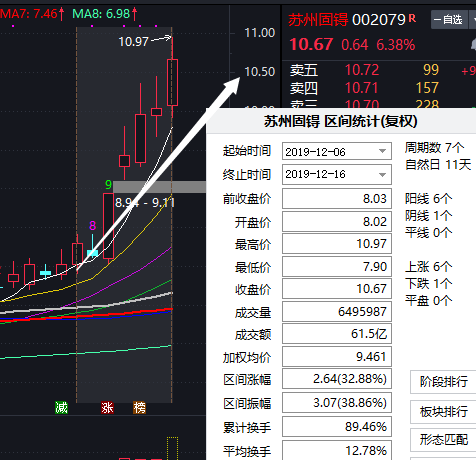Image resolution: width=476 pixels, height=460 pixels.
Task: Click the gray 8.94 - 9.11 gap band
Action: click(159, 187)
